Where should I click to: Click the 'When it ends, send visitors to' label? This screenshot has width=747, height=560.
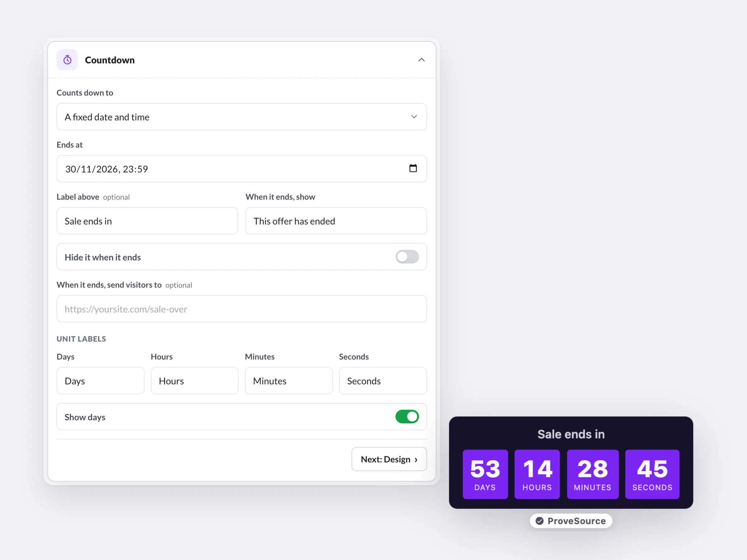coord(109,285)
